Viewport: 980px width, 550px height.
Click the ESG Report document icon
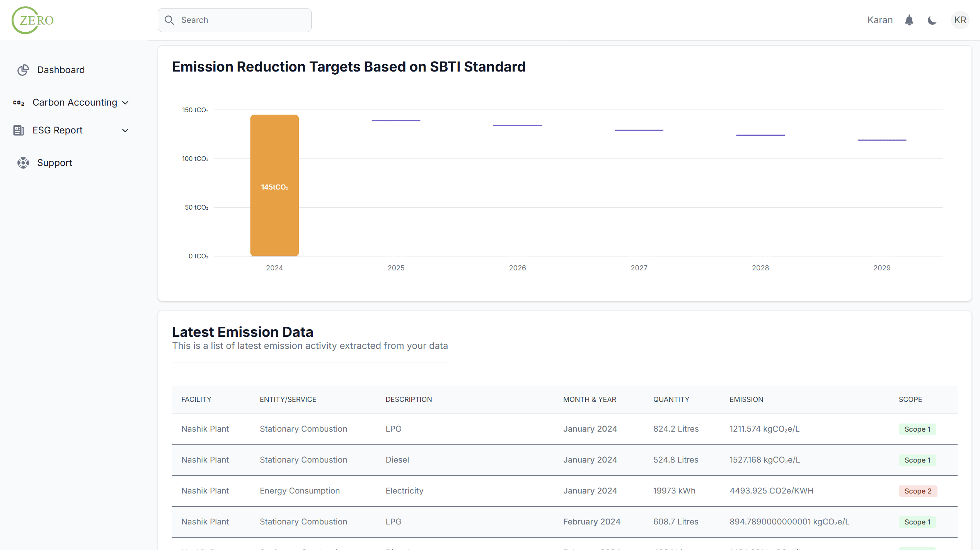pyautogui.click(x=19, y=130)
